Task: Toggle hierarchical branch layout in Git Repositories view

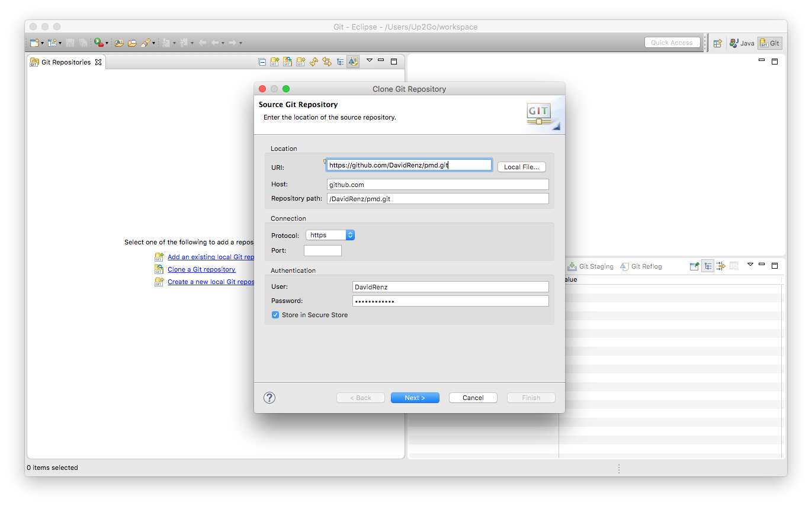Action: [x=340, y=62]
